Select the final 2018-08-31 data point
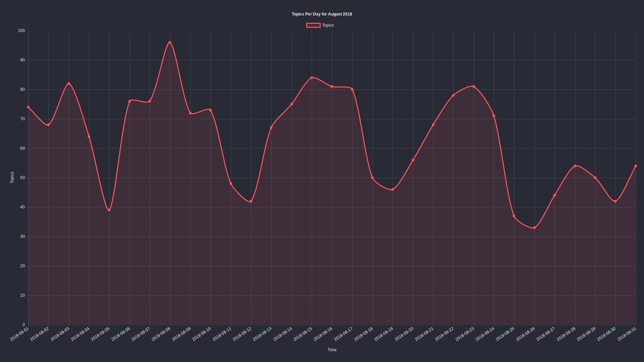This screenshot has height=362, width=644. pos(636,166)
